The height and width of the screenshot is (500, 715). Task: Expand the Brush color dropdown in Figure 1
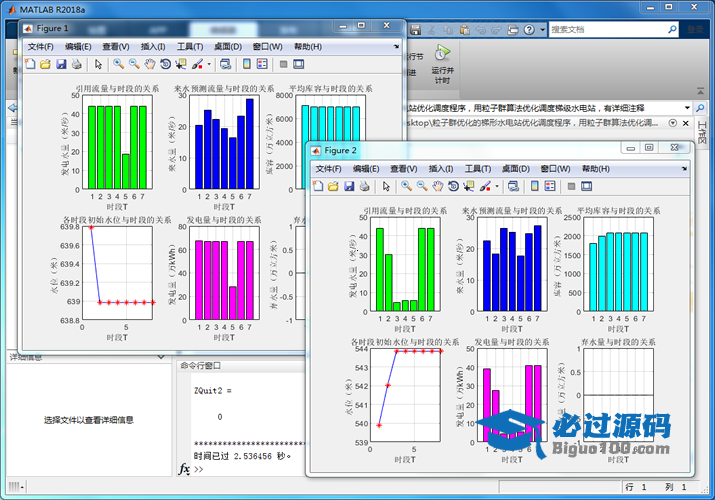point(208,65)
